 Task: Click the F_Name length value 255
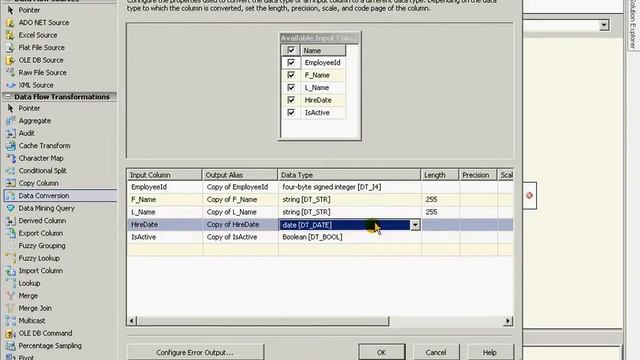click(x=440, y=200)
